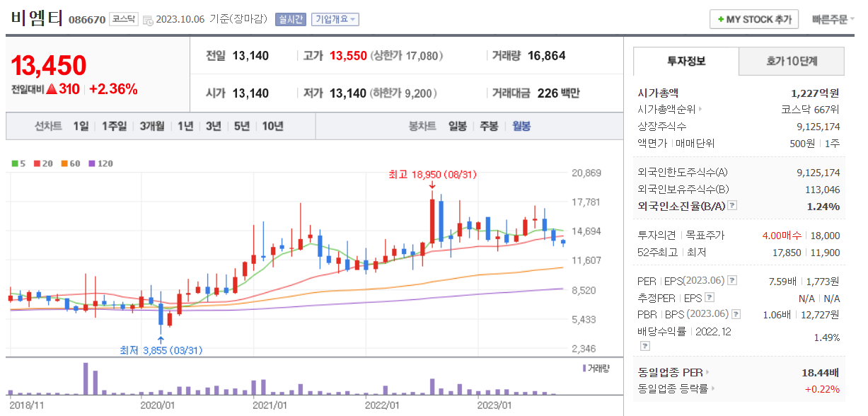Viewport: 868px width, 416px height.
Task: Open the 동일업종 등락률 link
Action: pyautogui.click(x=676, y=388)
